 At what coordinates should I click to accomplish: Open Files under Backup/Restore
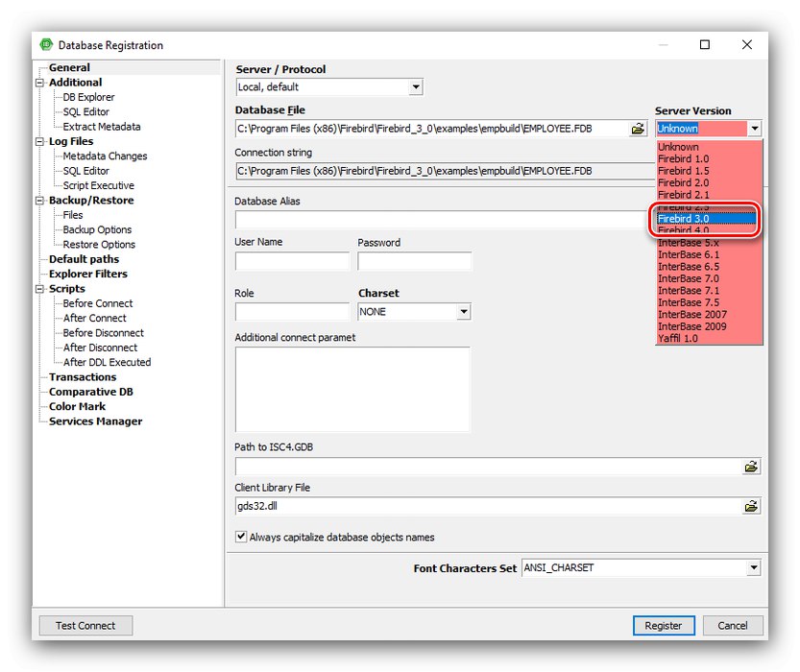[x=72, y=215]
